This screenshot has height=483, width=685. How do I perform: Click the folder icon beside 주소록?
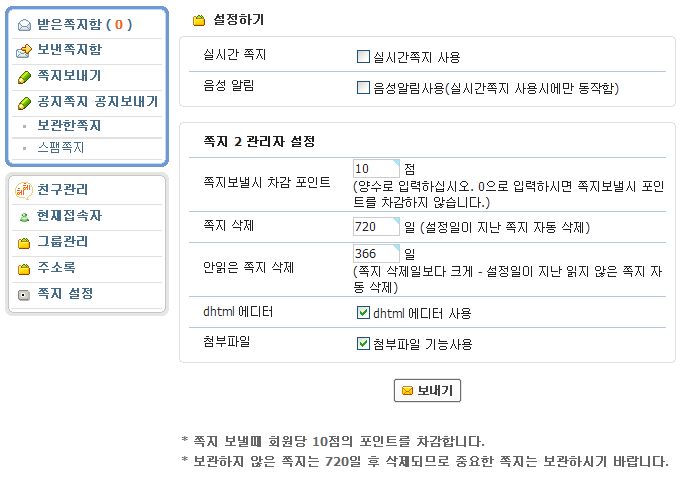[x=24, y=268]
